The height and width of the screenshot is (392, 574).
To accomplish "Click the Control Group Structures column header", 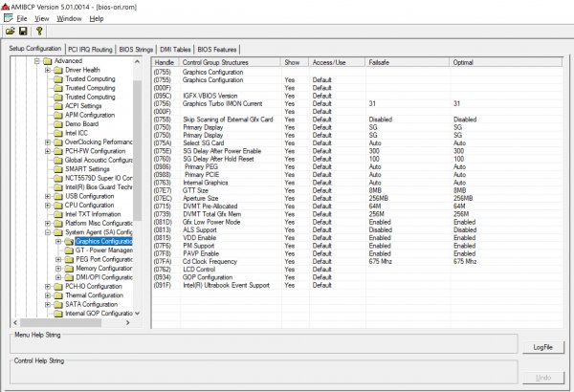I will [x=231, y=62].
